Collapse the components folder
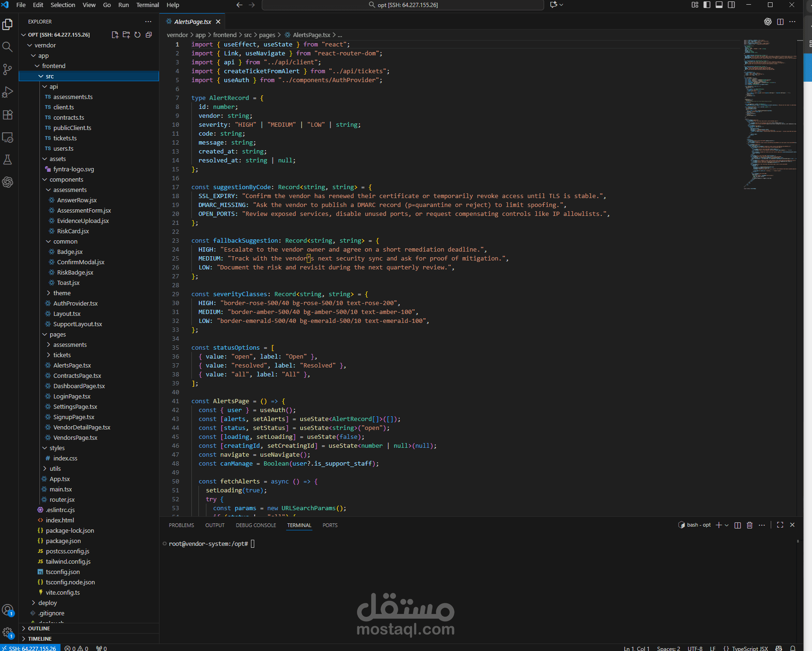Image resolution: width=812 pixels, height=651 pixels. [45, 179]
